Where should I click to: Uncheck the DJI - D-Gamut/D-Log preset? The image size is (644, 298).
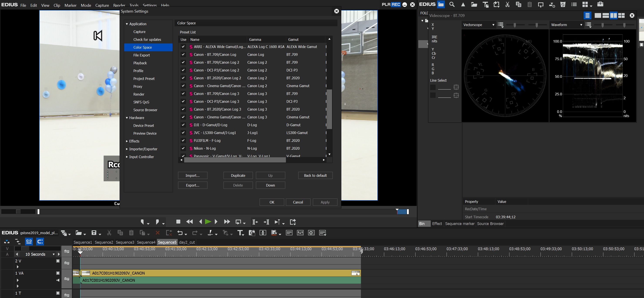click(183, 125)
